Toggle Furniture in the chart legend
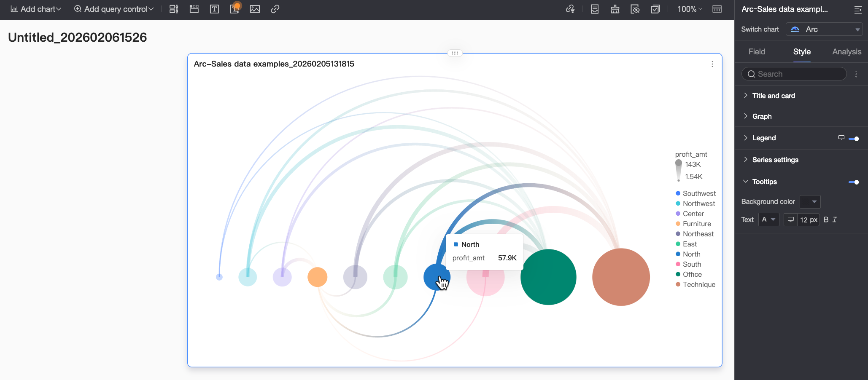This screenshot has height=380, width=868. tap(693, 224)
